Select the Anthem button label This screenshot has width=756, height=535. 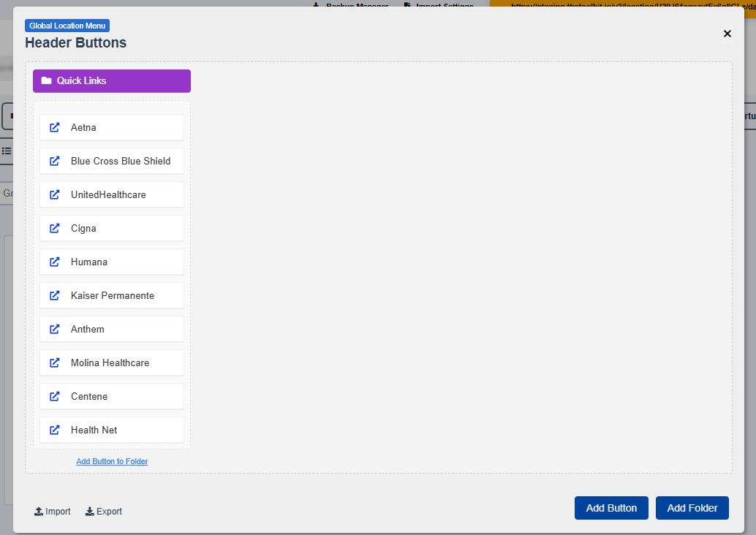[x=87, y=329]
